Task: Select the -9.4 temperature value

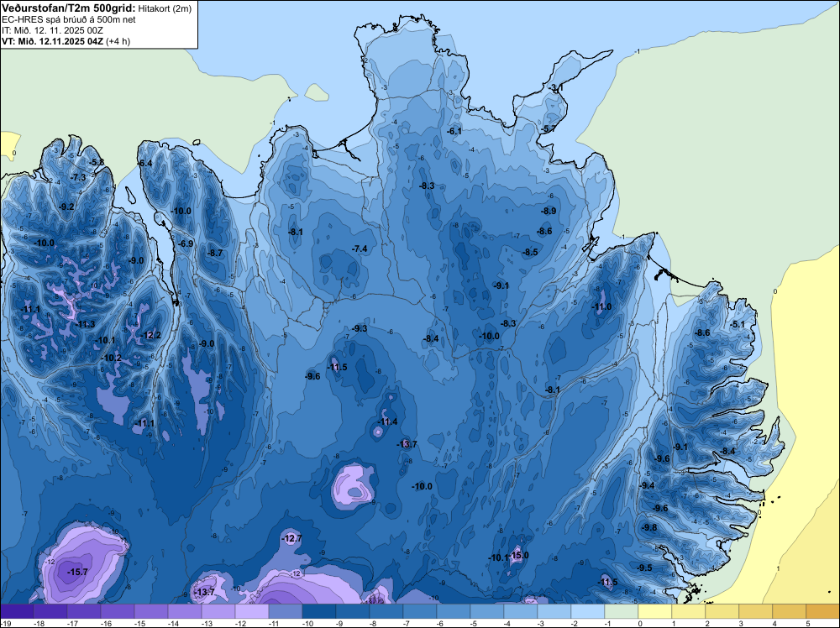Action: [647, 485]
